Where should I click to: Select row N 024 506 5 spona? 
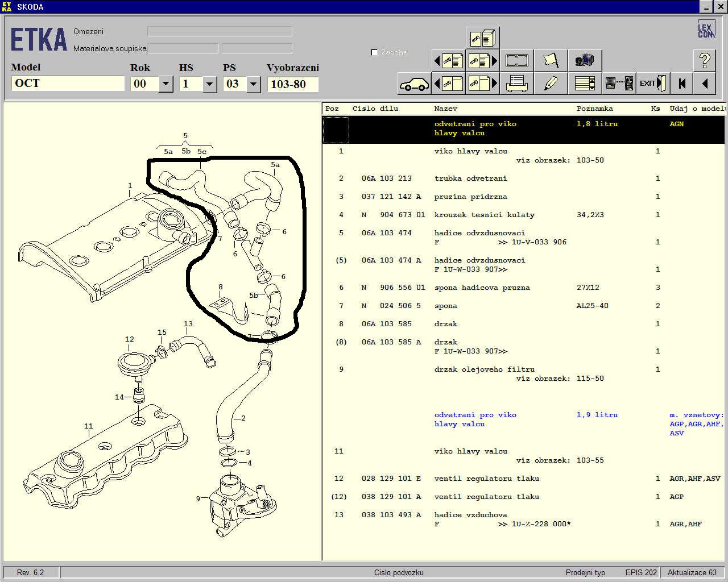click(524, 306)
